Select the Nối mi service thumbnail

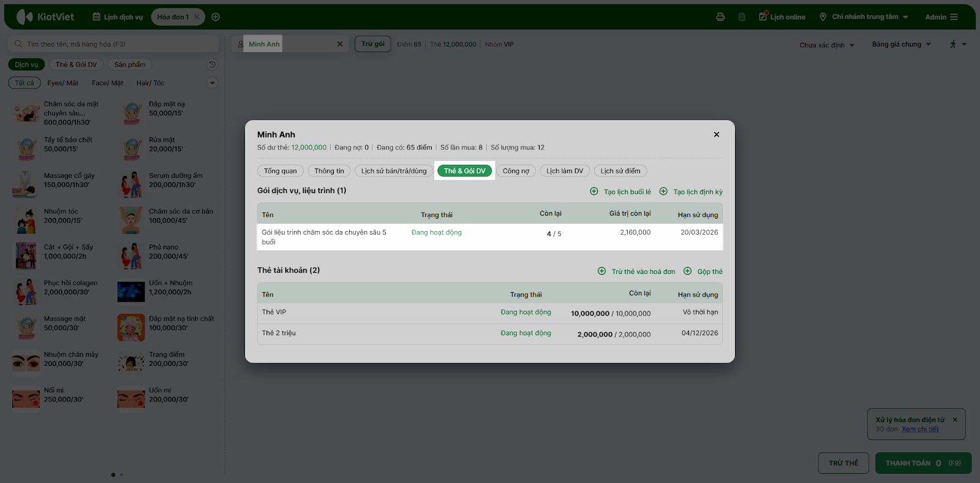coord(26,400)
